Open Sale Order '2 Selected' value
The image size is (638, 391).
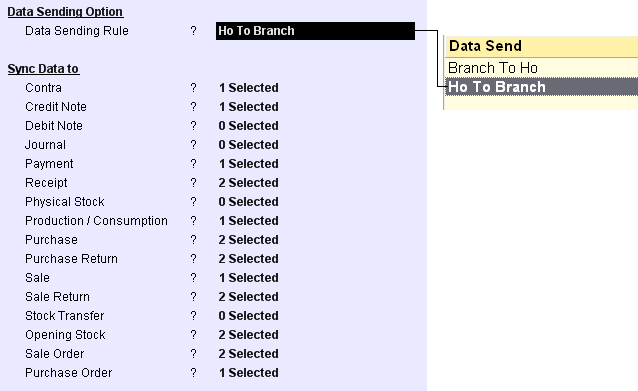pyautogui.click(x=248, y=354)
